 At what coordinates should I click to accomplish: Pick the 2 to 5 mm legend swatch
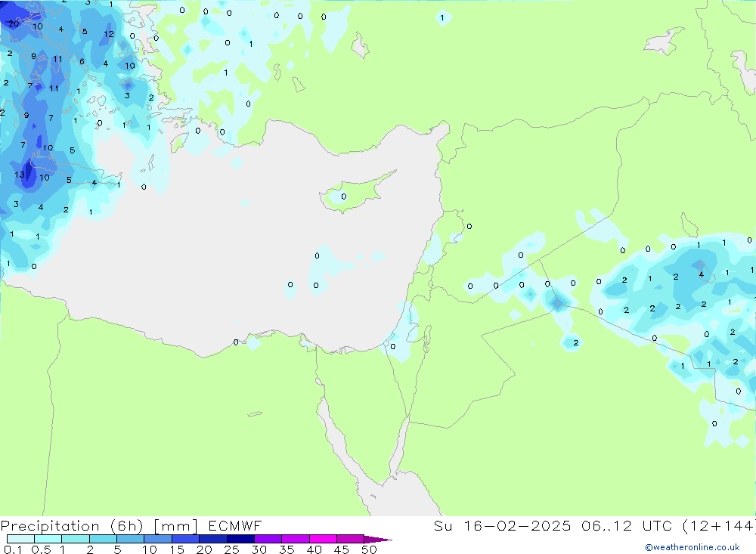(x=103, y=539)
